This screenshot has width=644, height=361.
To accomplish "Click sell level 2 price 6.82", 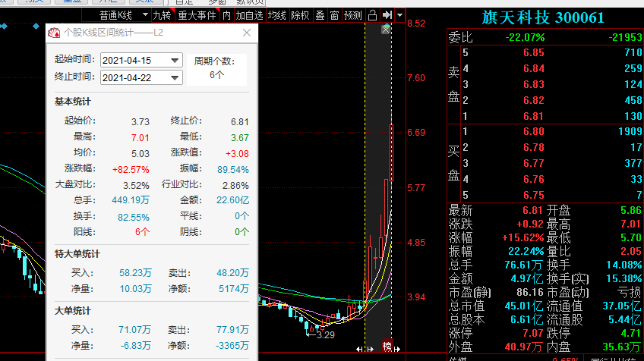I will tap(534, 101).
